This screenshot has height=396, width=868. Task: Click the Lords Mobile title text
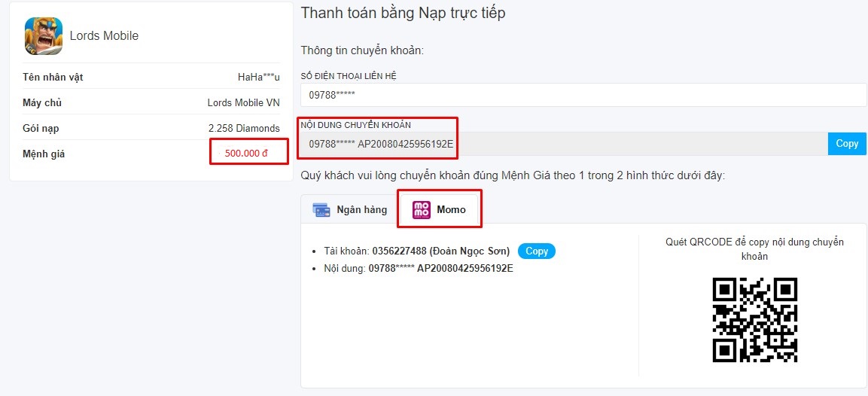click(x=104, y=36)
